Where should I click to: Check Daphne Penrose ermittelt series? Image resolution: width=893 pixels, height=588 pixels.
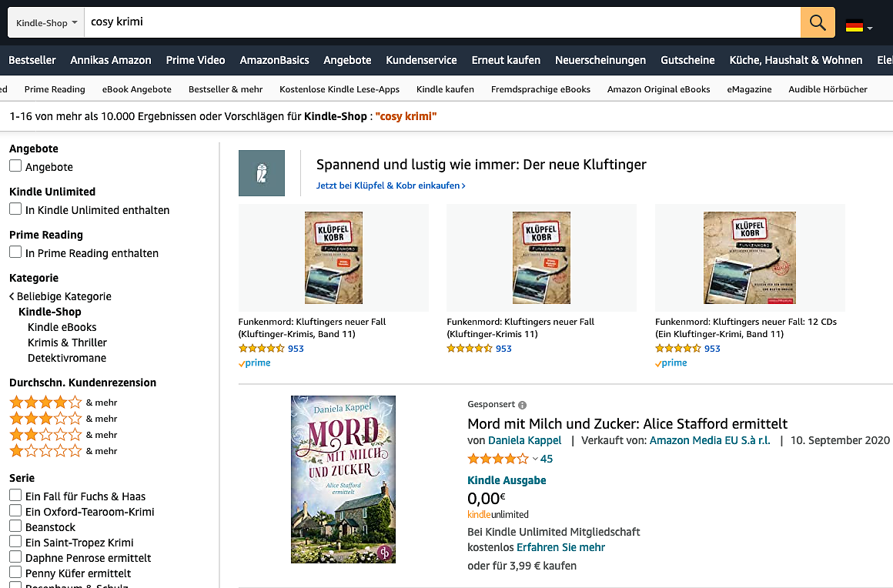(x=15, y=556)
